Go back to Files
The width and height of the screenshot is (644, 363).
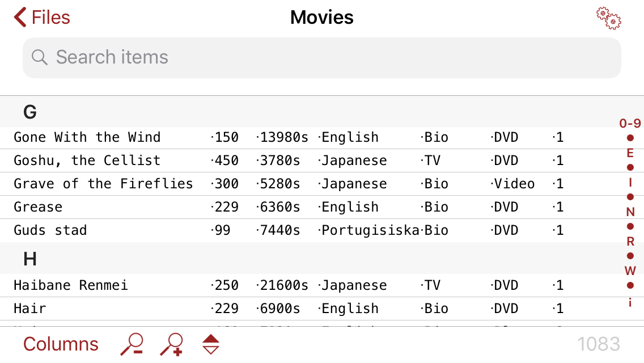(x=43, y=17)
